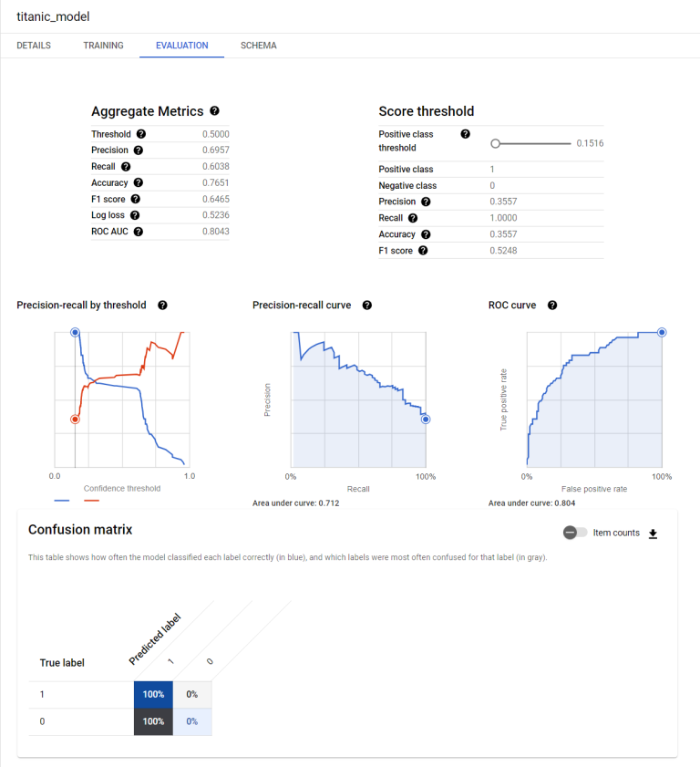The height and width of the screenshot is (767, 700).
Task: Switch to the DETAILS tab
Action: click(x=33, y=45)
